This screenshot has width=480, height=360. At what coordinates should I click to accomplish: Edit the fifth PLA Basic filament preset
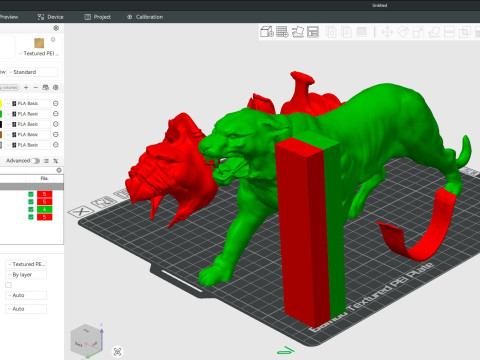pos(56,145)
